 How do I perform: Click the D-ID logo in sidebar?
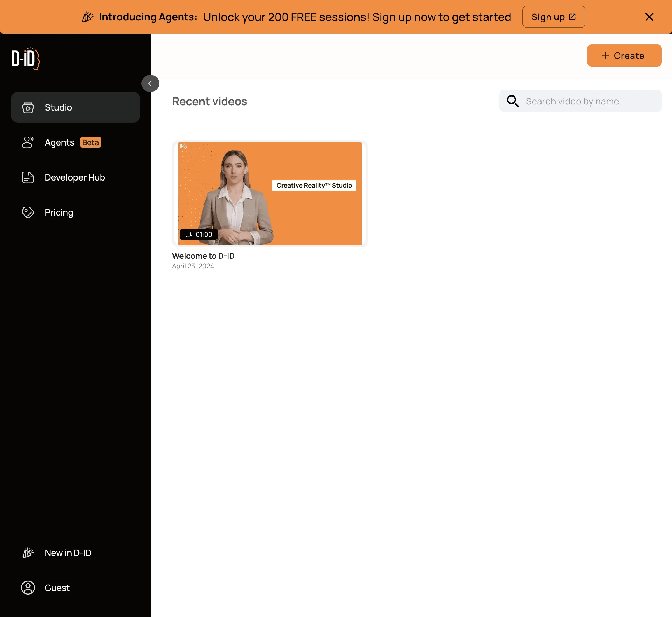click(26, 59)
